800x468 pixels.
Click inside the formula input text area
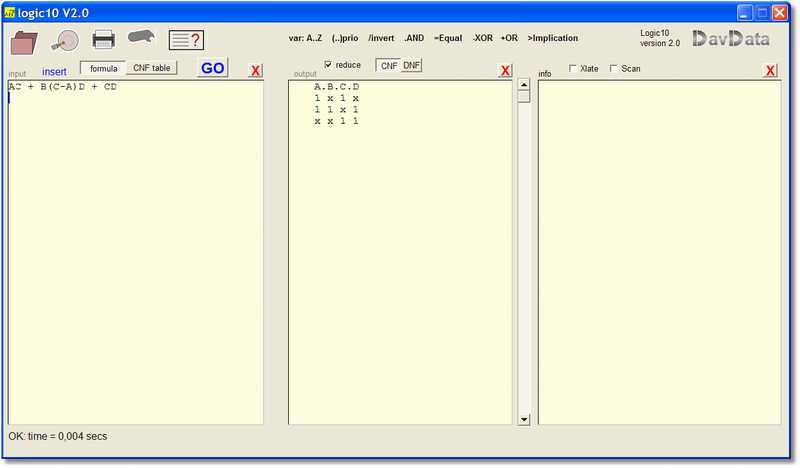point(136,252)
